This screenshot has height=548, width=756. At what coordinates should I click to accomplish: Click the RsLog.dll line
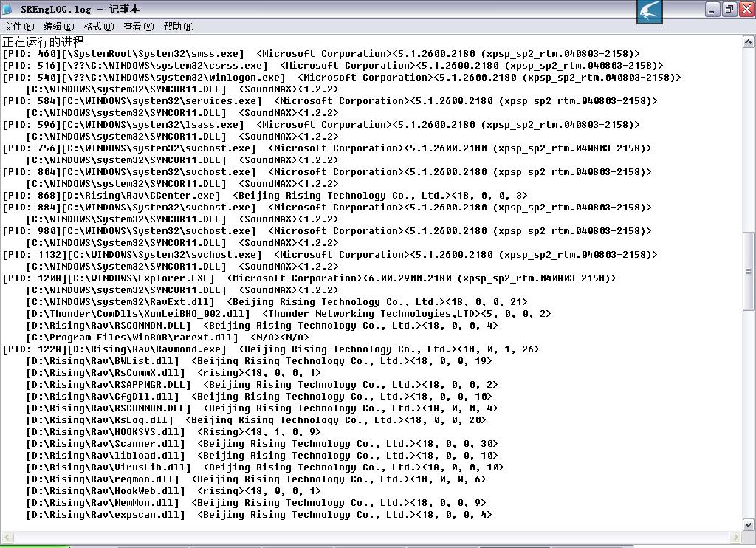click(x=256, y=420)
